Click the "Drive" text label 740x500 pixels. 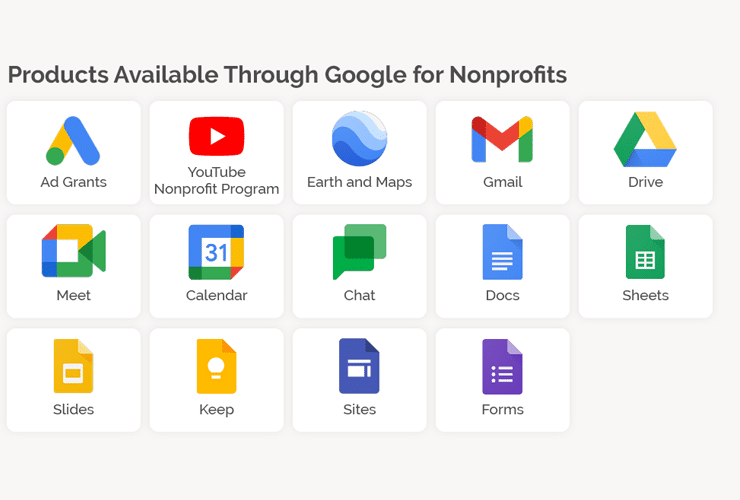646,182
